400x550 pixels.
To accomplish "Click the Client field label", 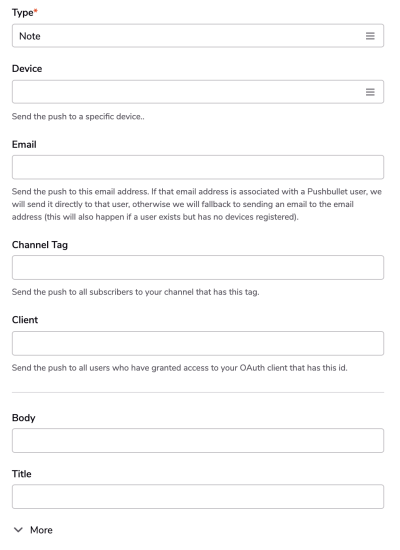I will click(x=25, y=320).
